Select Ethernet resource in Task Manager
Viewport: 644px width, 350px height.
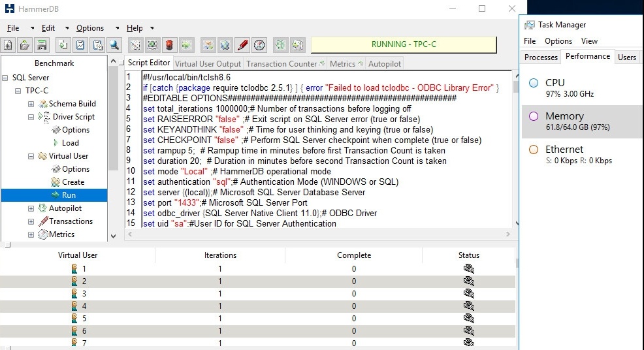(x=583, y=155)
